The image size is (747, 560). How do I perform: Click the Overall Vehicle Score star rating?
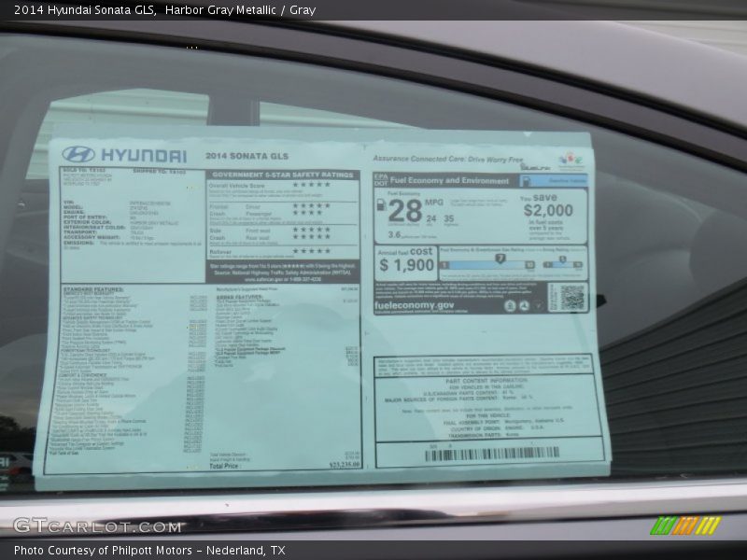pyautogui.click(x=311, y=185)
